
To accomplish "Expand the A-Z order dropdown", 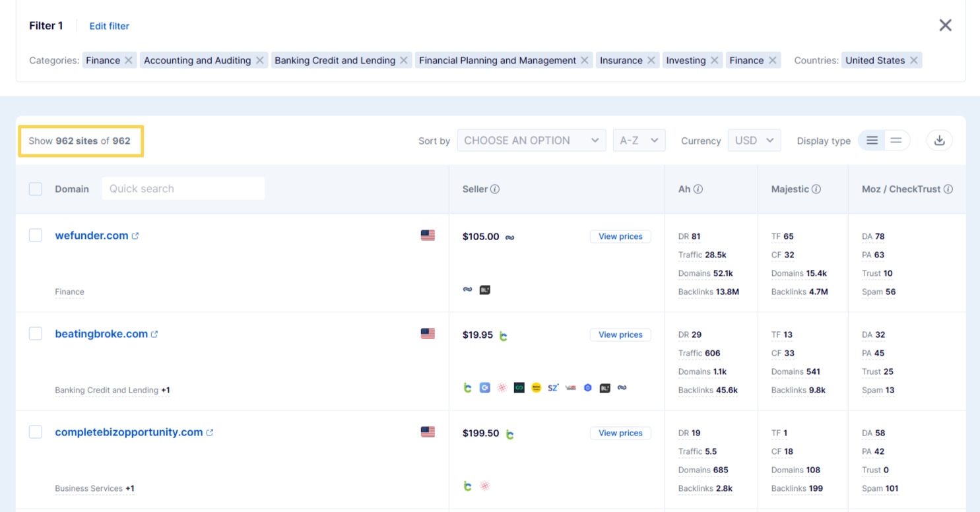I will click(x=639, y=141).
